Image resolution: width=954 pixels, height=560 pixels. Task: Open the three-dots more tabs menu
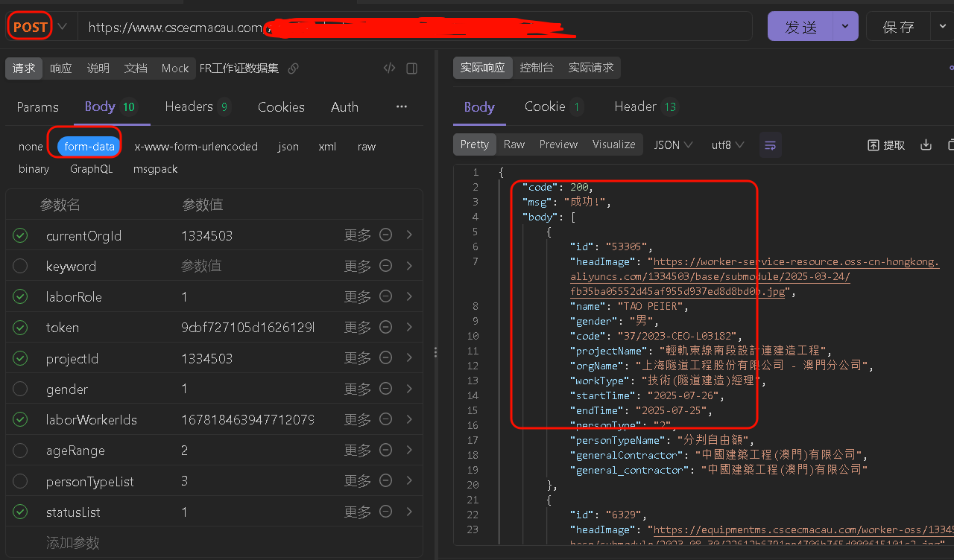pyautogui.click(x=402, y=106)
